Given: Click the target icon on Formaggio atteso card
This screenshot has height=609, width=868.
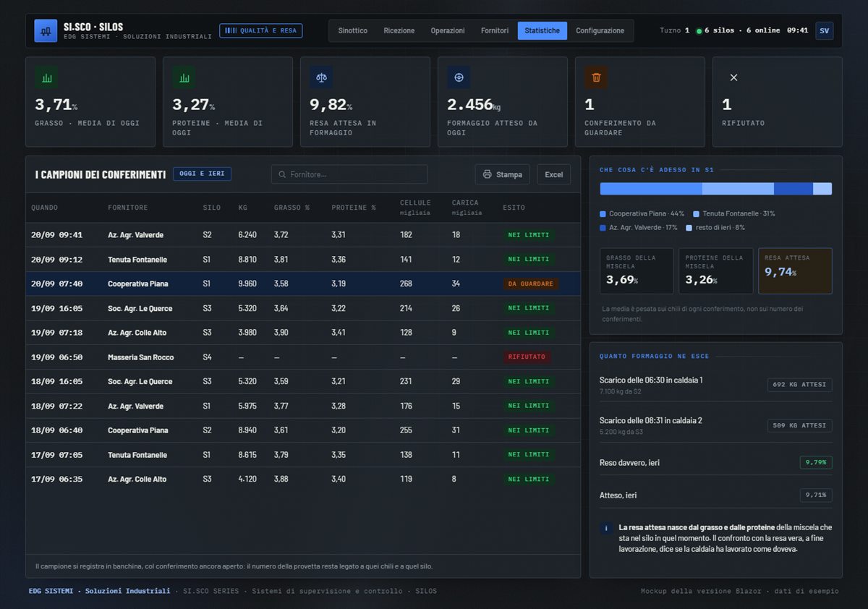Looking at the screenshot, I should pos(459,77).
